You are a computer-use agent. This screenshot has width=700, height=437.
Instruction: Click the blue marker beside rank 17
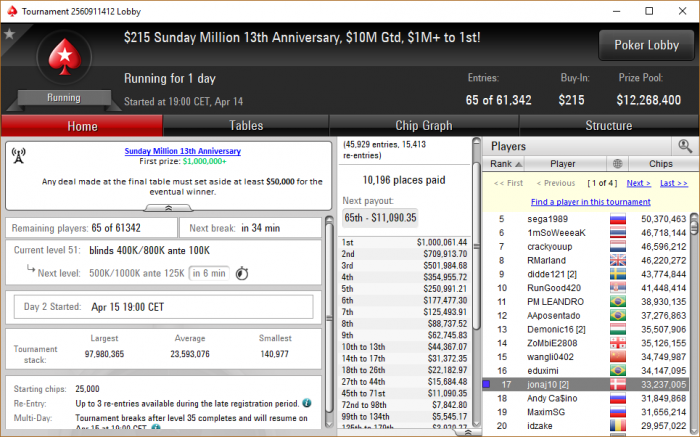pos(487,384)
